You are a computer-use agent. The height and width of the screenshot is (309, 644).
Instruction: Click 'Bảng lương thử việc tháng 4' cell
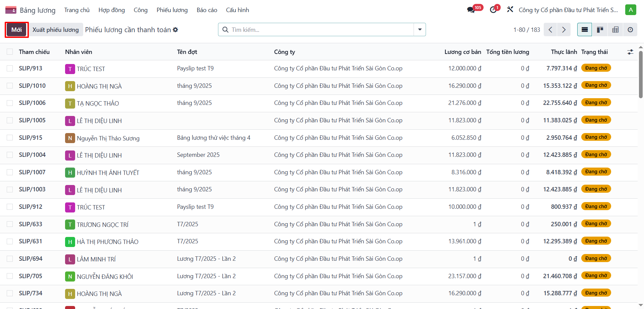click(214, 138)
